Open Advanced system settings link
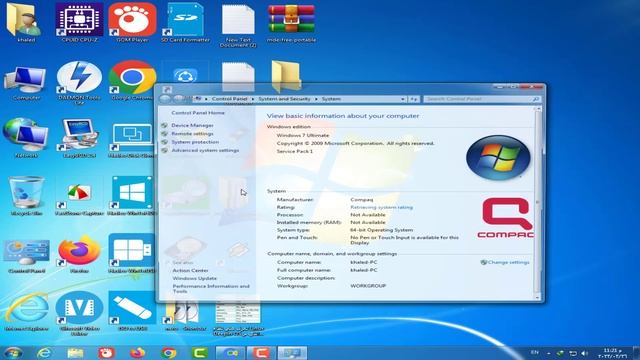Image resolution: width=640 pixels, height=360 pixels. (x=205, y=150)
